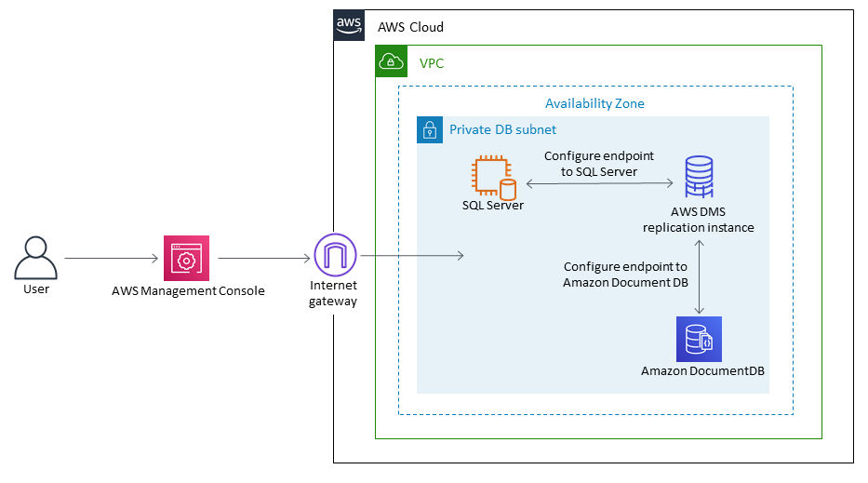Click the 'AWS Management Console' caption
The width and height of the screenshot is (868, 483).
pyautogui.click(x=188, y=290)
